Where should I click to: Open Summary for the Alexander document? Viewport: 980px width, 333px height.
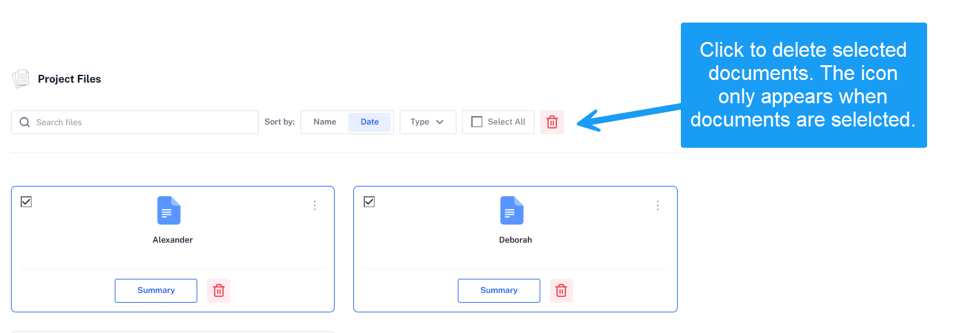coord(156,290)
